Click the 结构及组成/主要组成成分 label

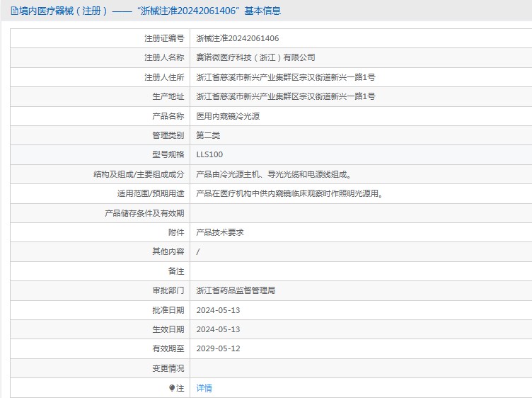(139, 174)
